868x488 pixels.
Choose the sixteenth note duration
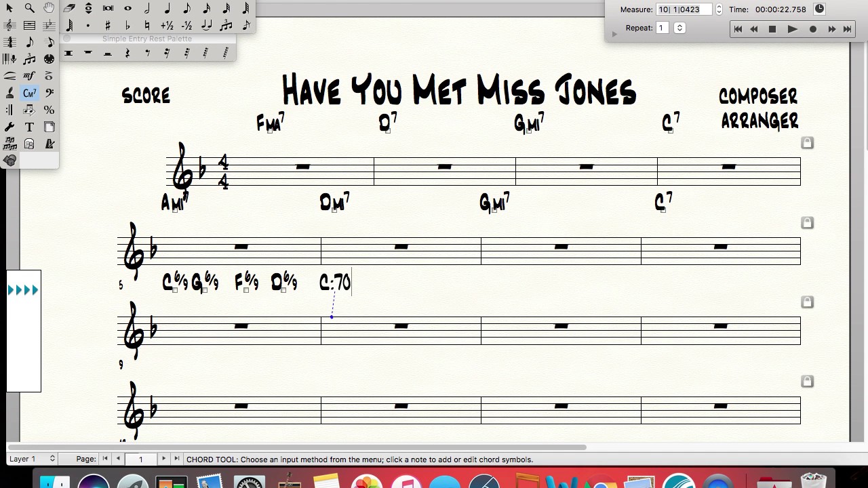[206, 8]
